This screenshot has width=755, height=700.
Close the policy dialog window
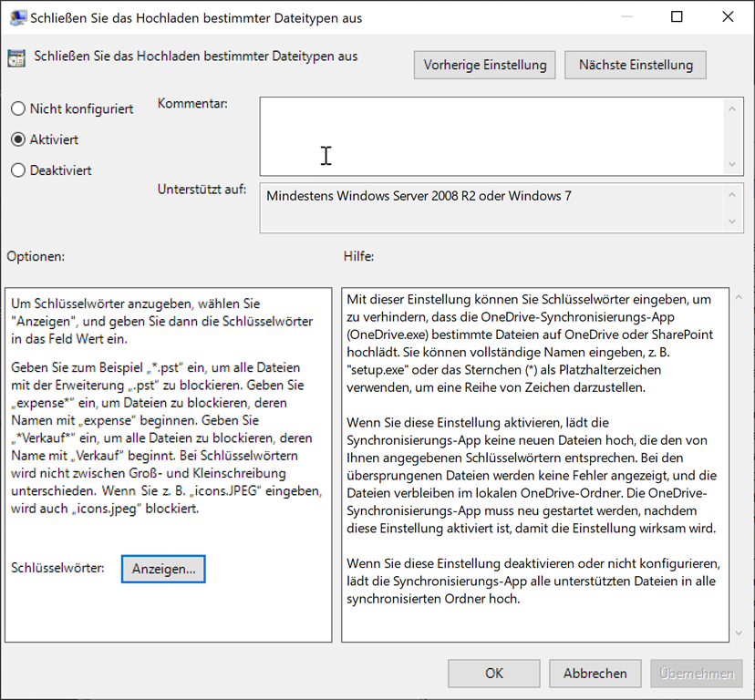coord(727,17)
